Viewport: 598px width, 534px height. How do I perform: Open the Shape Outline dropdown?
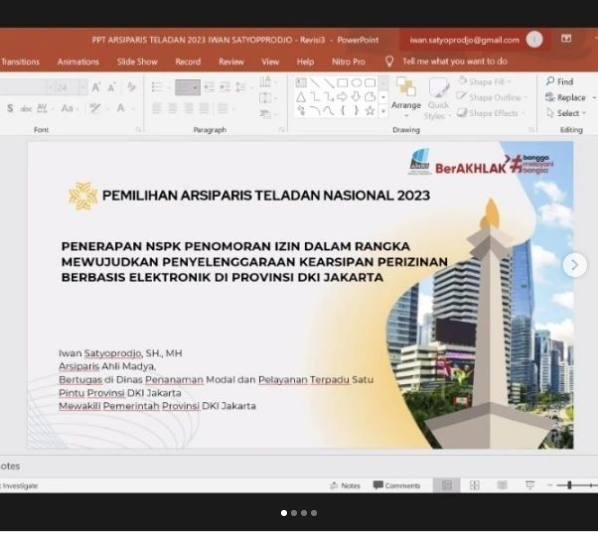[492, 98]
